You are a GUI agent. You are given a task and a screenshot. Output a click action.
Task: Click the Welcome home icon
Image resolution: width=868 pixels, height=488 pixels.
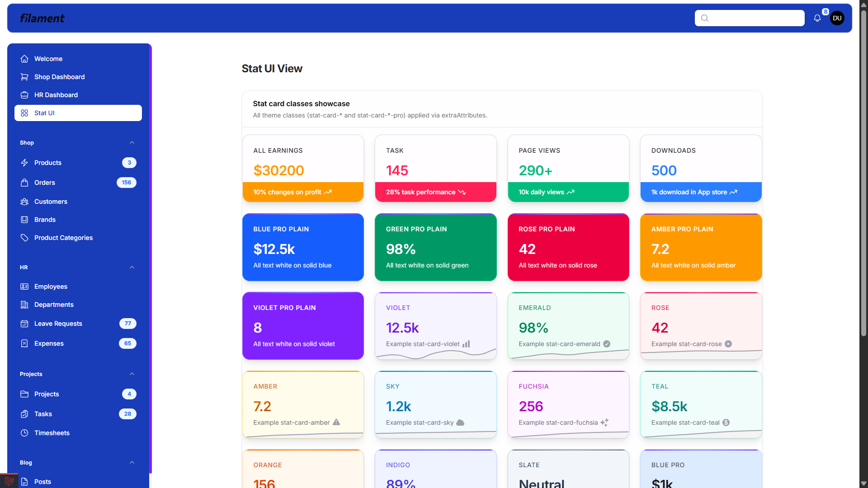(x=24, y=59)
